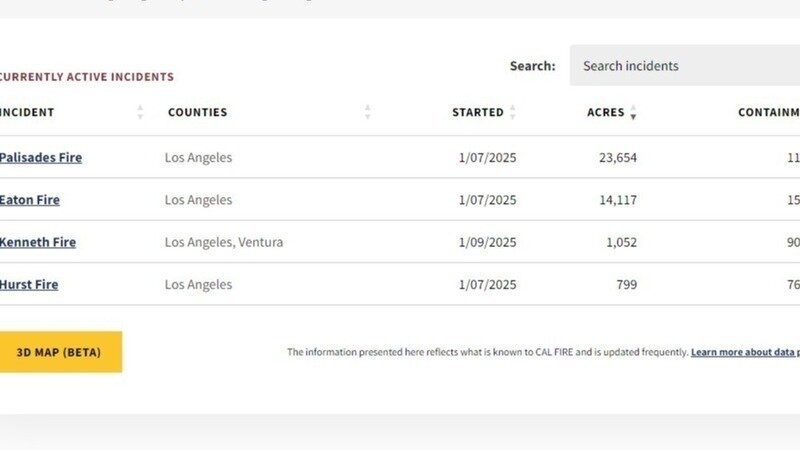800x450 pixels.
Task: View the Kenneth Fire incident page
Action: point(38,242)
